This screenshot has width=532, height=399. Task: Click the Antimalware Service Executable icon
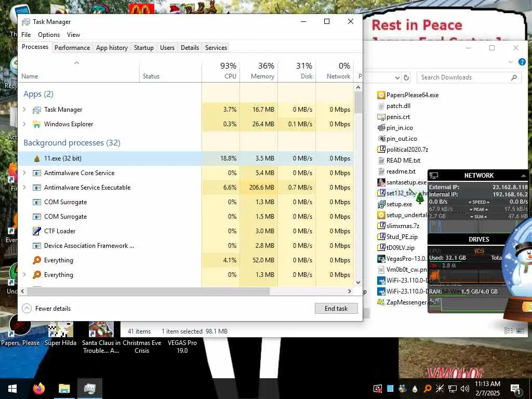(37, 188)
